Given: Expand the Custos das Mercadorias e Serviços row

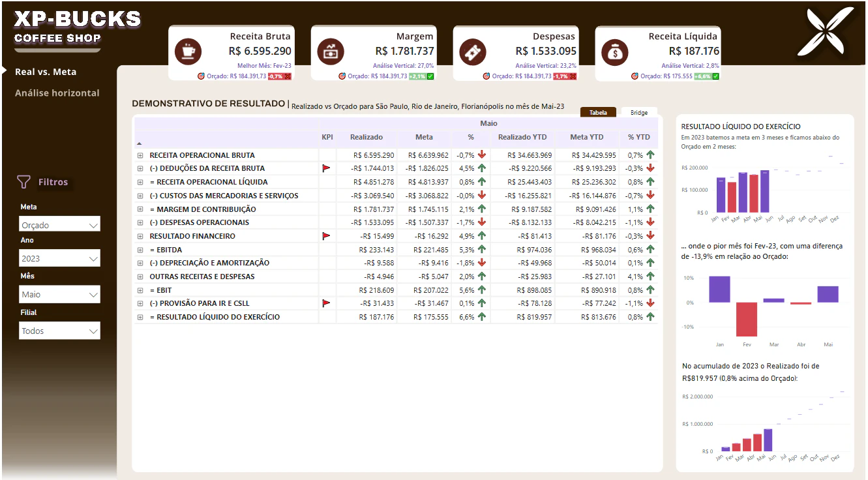Looking at the screenshot, I should [x=140, y=196].
